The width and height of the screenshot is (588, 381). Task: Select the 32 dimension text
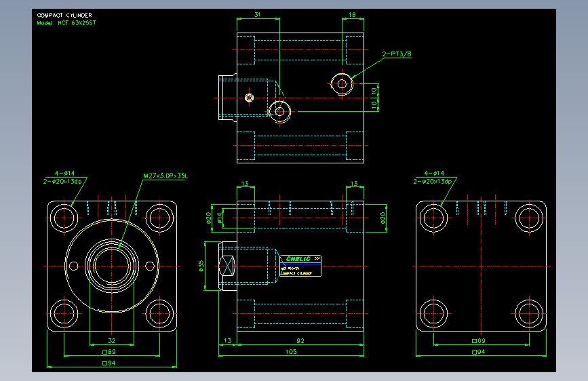[112, 340]
